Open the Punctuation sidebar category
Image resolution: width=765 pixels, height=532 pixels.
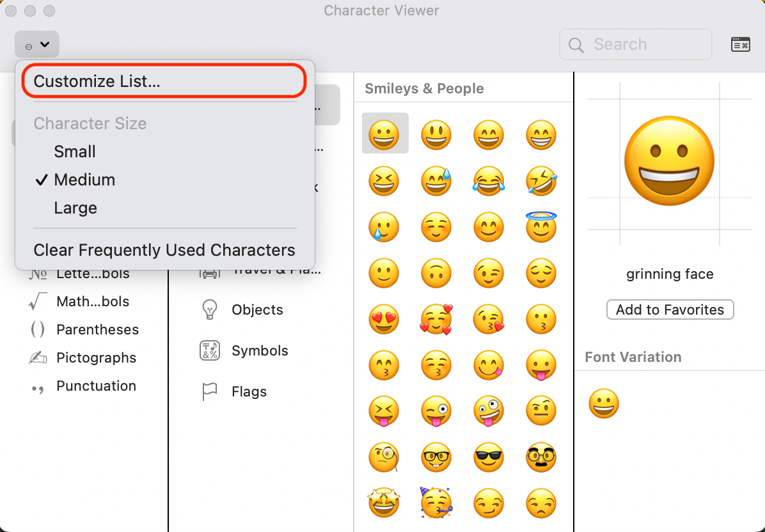[97, 386]
